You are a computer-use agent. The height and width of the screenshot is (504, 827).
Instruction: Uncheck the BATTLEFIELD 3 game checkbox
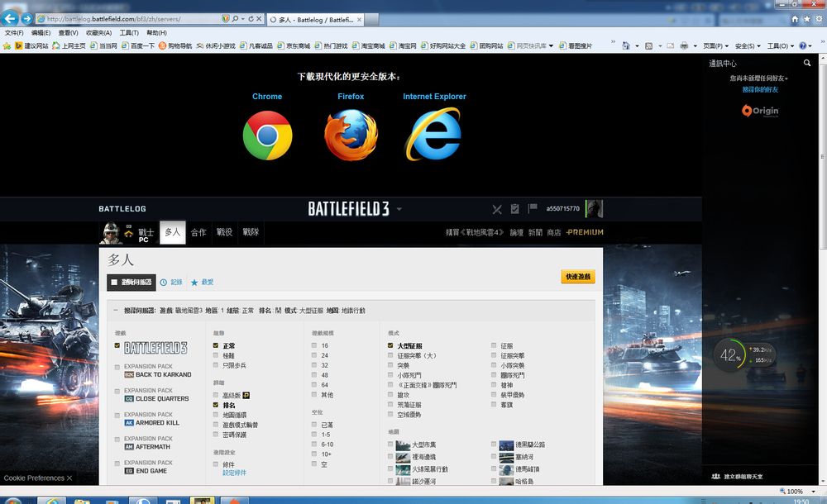coord(117,346)
